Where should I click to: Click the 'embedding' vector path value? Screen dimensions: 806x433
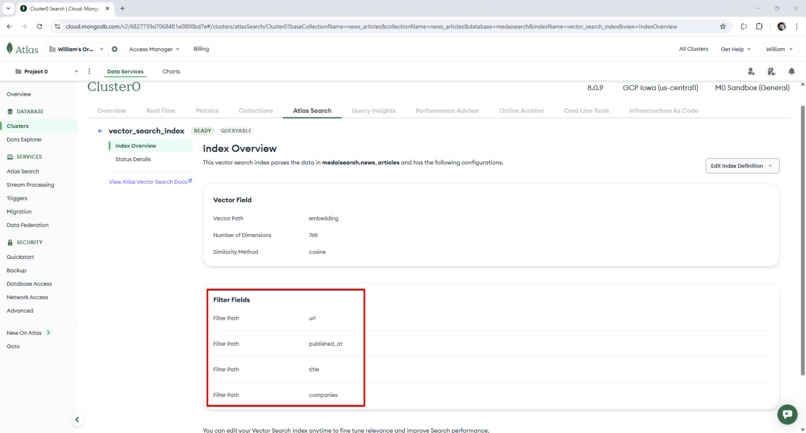pyautogui.click(x=323, y=218)
